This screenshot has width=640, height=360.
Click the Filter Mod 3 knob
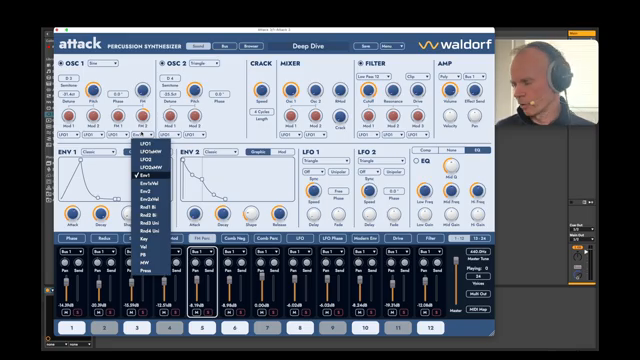(417, 116)
